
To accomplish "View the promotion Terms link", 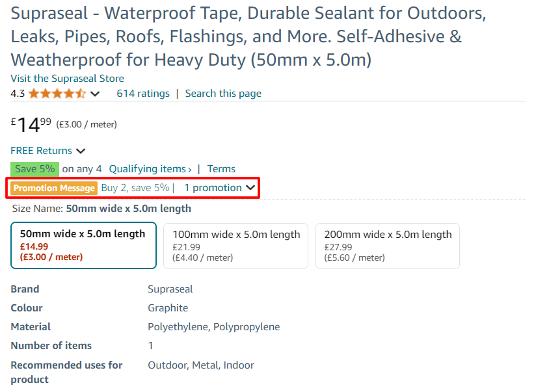I will click(221, 169).
